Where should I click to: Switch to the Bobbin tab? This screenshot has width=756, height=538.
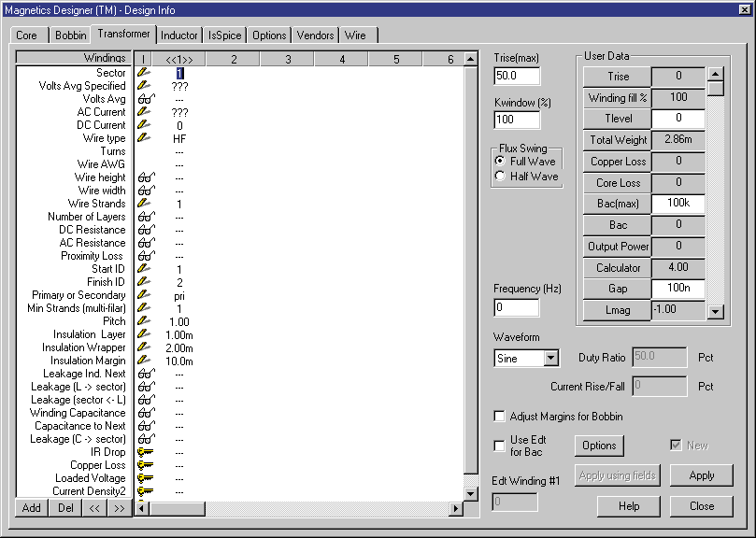coord(70,34)
